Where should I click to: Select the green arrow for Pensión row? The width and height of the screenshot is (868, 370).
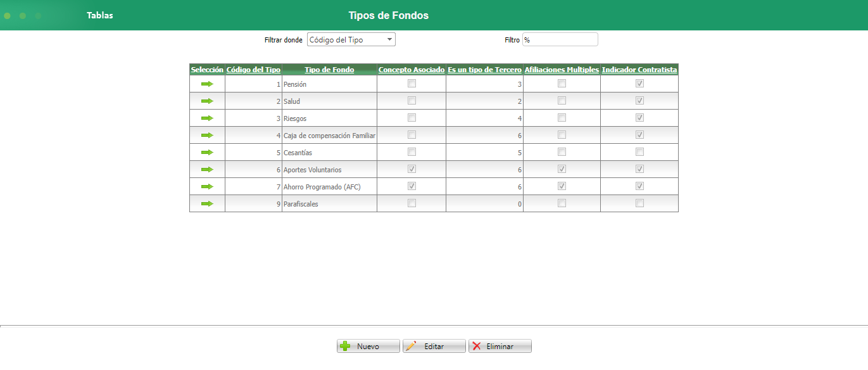click(x=207, y=83)
